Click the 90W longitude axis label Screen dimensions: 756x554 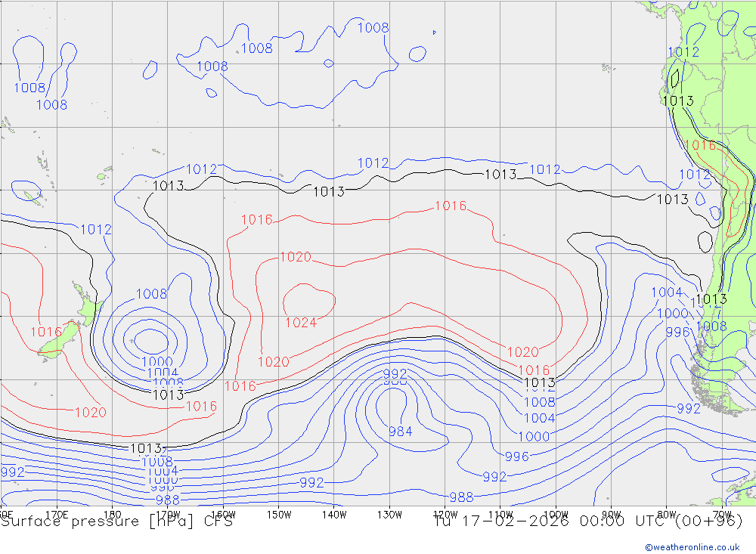point(612,515)
